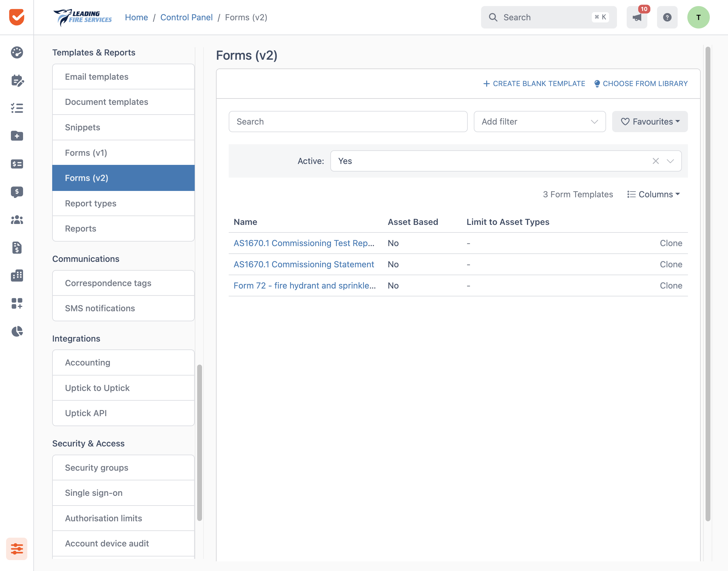This screenshot has height=571, width=728.
Task: Open the calendar edit icon in sidebar
Action: coord(17,80)
